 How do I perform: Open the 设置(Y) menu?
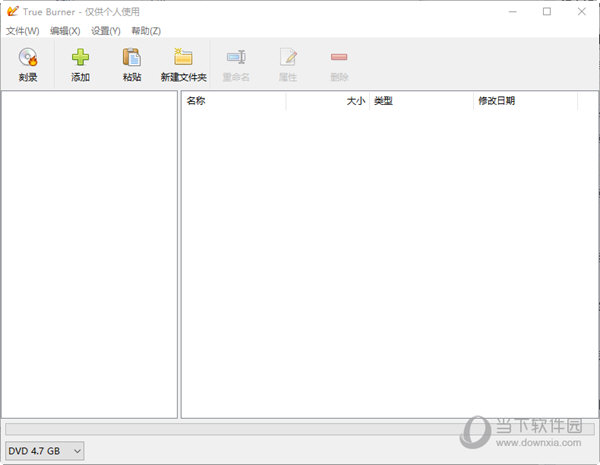(106, 31)
